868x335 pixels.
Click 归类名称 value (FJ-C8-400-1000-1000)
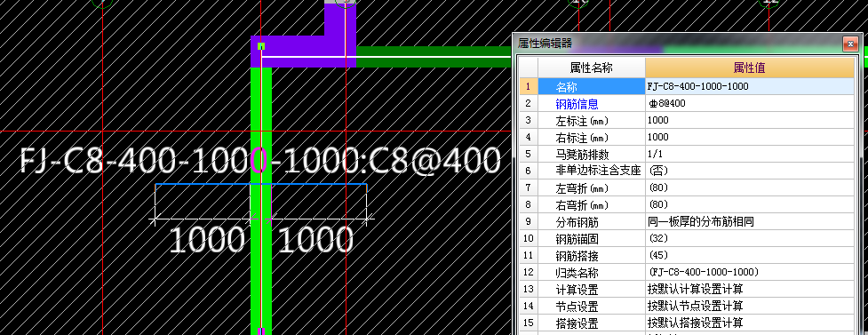coord(750,273)
